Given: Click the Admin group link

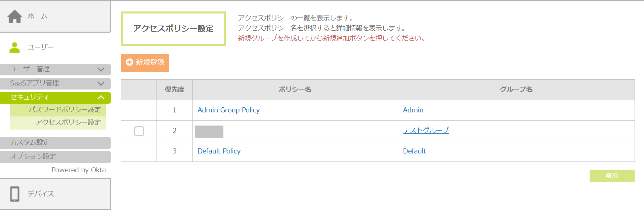Looking at the screenshot, I should click(413, 110).
